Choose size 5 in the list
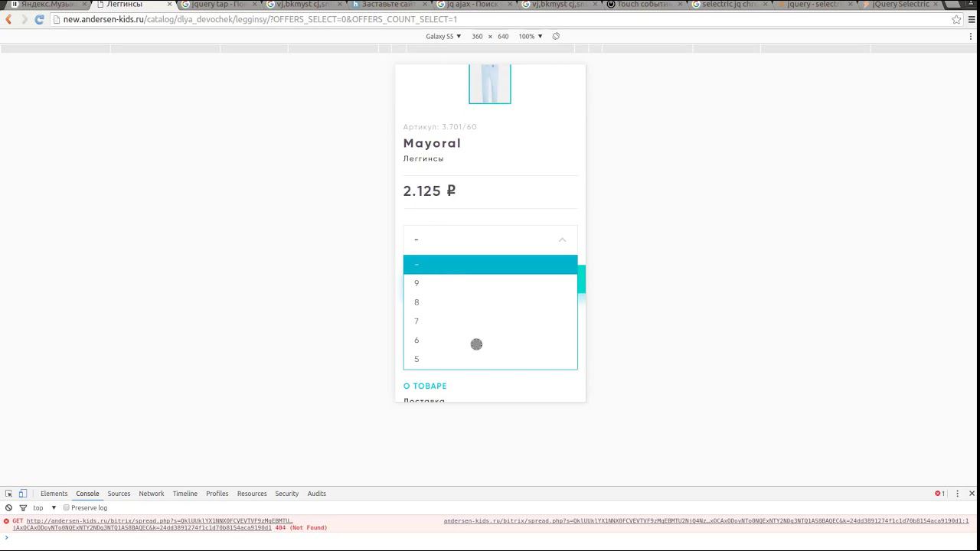 [490, 360]
